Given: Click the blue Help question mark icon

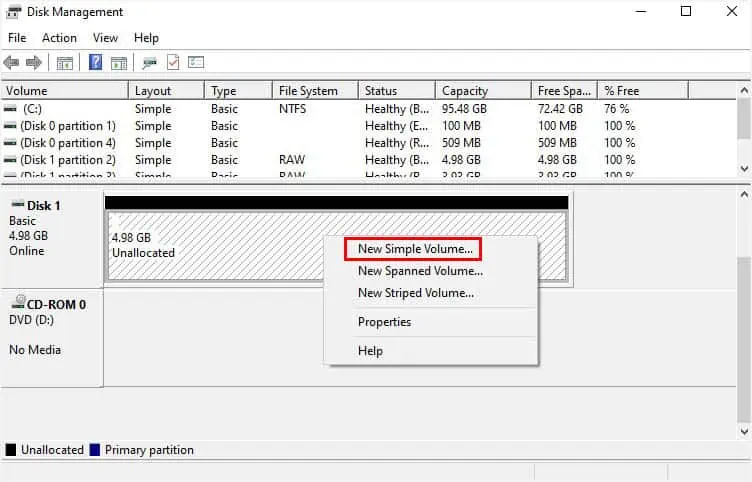Looking at the screenshot, I should click(96, 63).
